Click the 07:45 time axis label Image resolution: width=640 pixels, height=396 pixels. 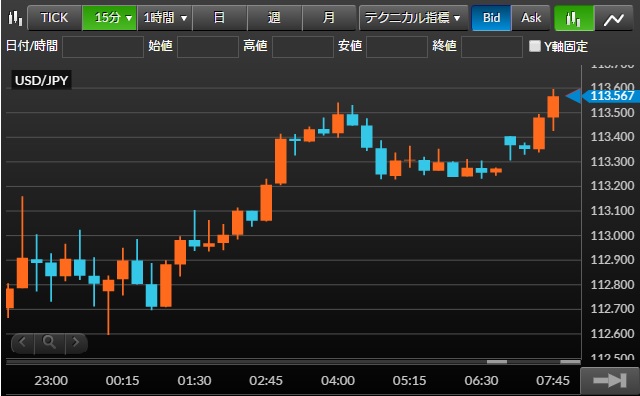553,380
